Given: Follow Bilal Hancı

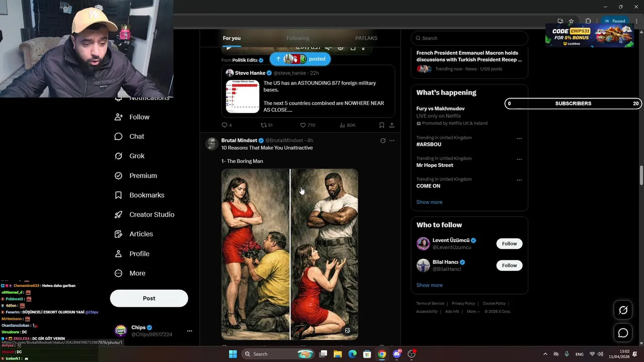Looking at the screenshot, I should 509,265.
